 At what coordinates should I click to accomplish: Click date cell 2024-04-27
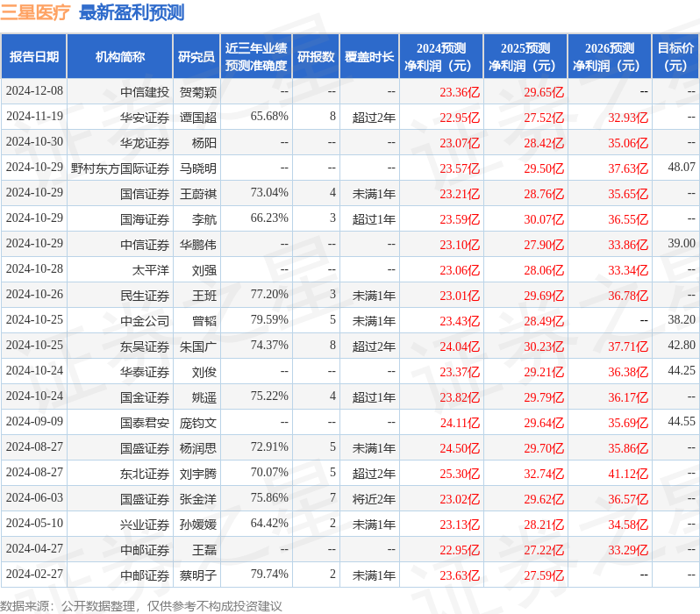pos(34,549)
